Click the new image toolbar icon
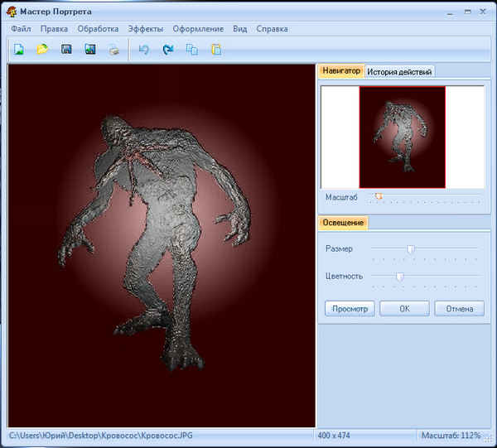The height and width of the screenshot is (448, 497). (x=18, y=50)
